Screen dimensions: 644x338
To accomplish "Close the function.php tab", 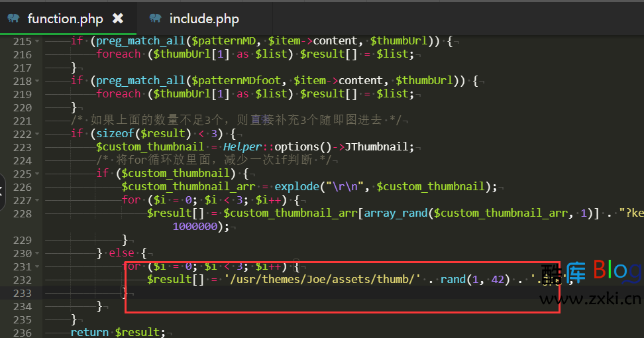I will 118,18.
